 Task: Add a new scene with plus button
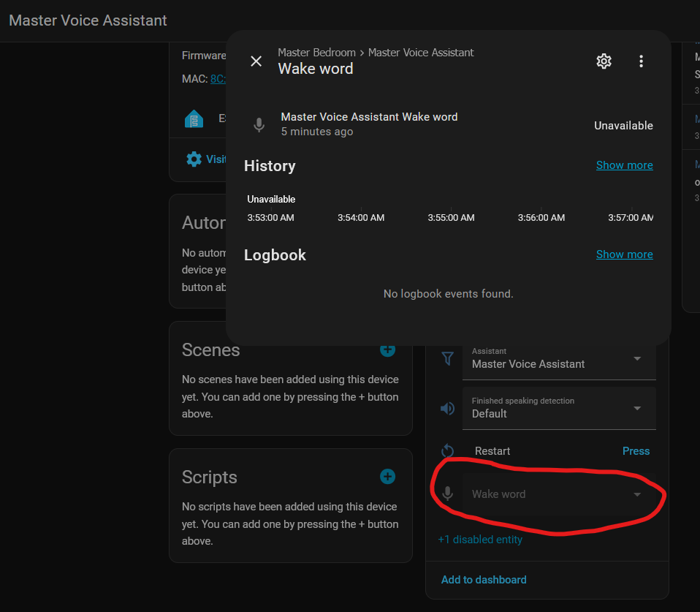pos(388,350)
